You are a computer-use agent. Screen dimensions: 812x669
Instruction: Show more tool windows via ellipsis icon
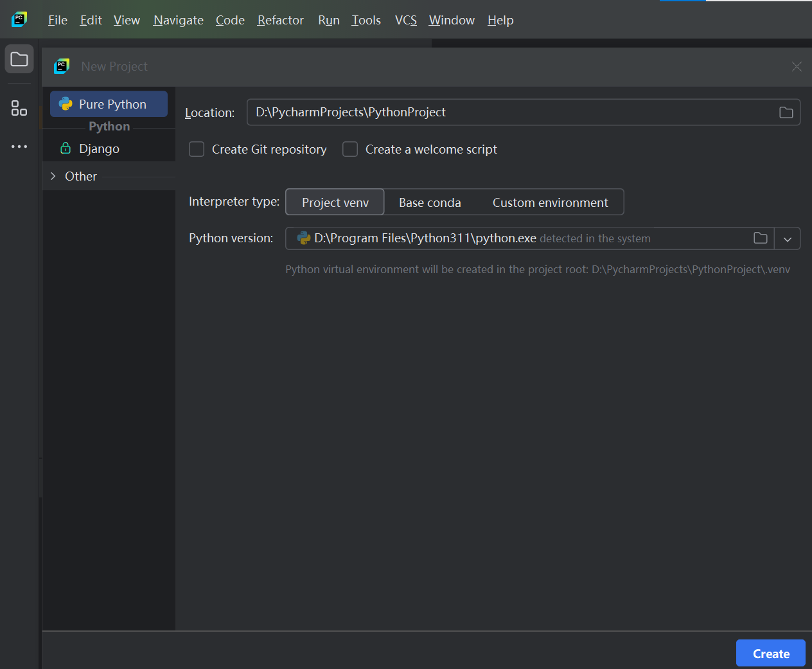coord(19,147)
